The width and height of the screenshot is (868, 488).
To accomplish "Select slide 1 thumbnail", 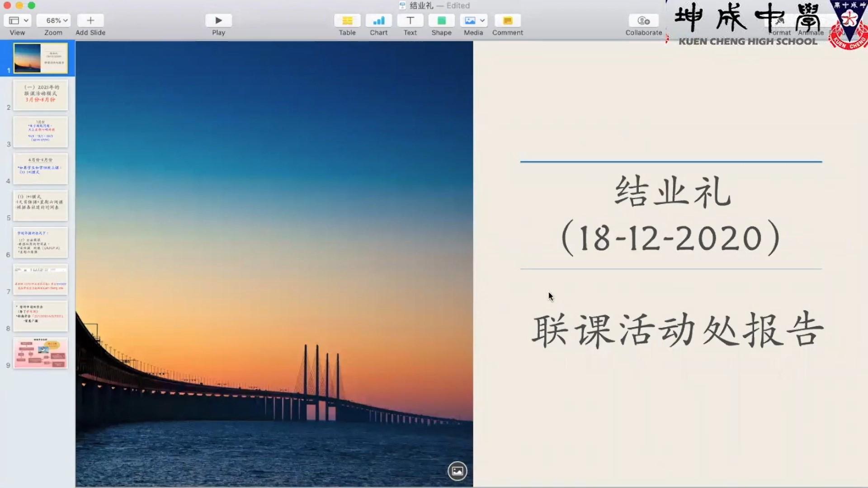I will click(41, 58).
